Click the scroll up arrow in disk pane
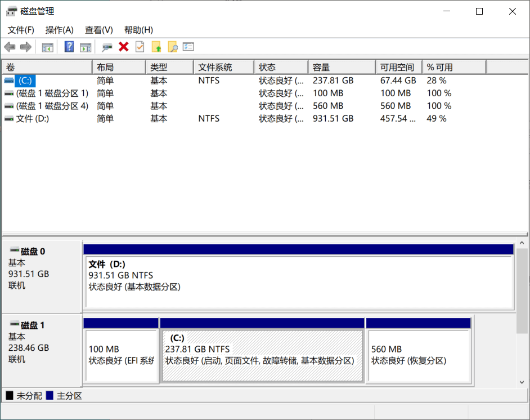Viewport: 530px width, 420px height. pos(522,243)
